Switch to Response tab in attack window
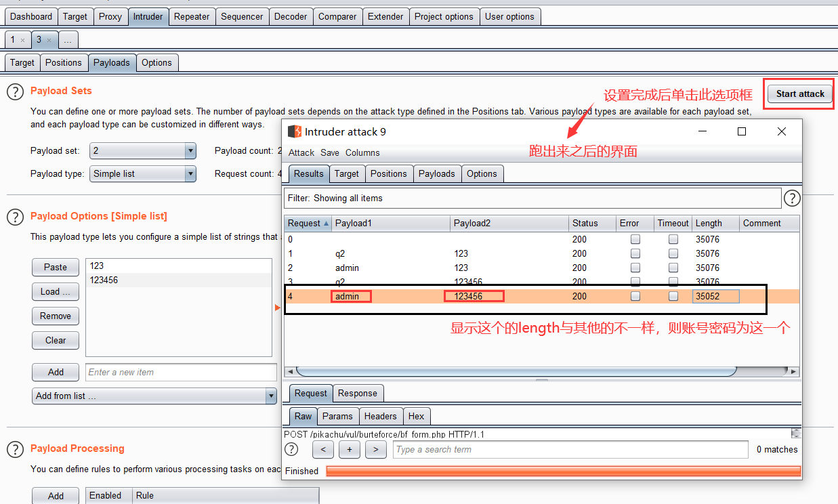Image resolution: width=838 pixels, height=504 pixels. click(357, 393)
